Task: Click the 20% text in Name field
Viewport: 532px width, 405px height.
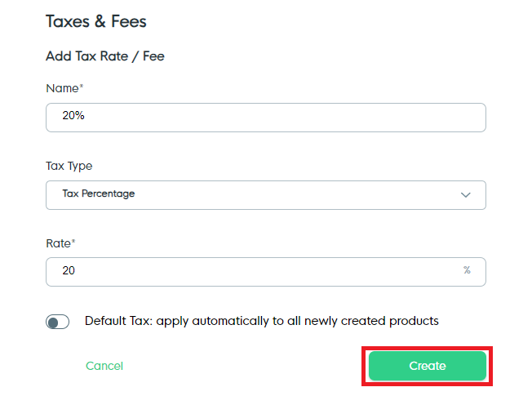Action: pyautogui.click(x=73, y=116)
